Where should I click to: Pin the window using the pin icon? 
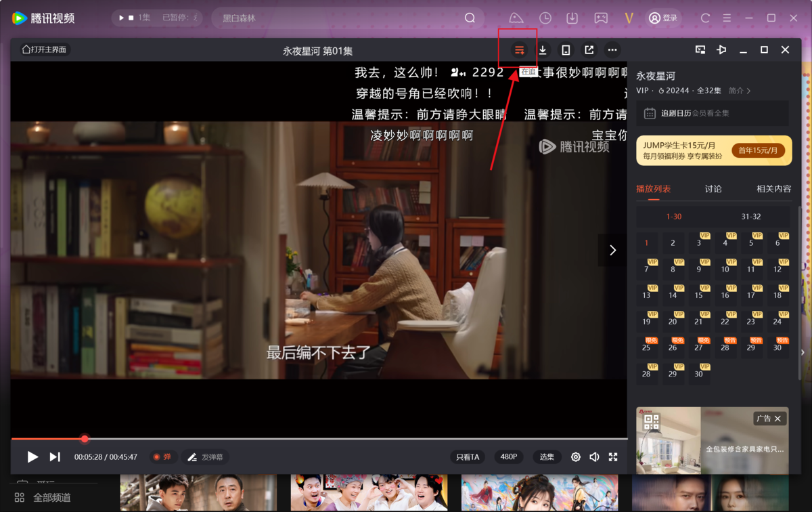tap(721, 49)
